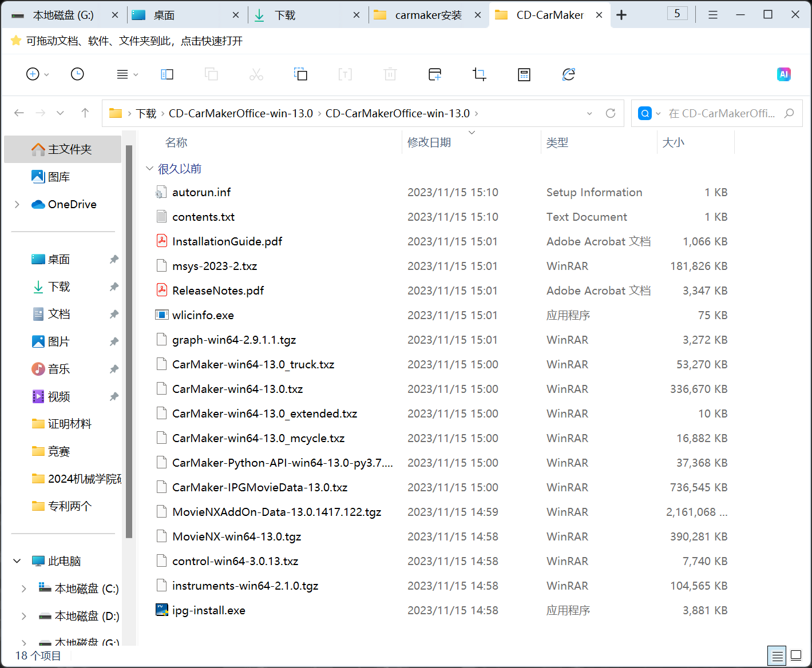Select the ReleaseNotes.pdf icon
812x668 pixels.
(x=162, y=290)
